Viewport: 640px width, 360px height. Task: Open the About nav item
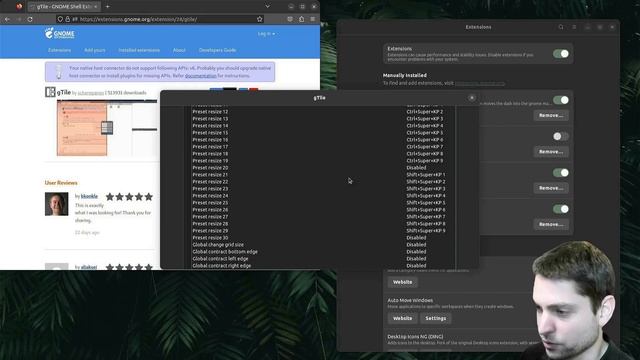pos(179,50)
